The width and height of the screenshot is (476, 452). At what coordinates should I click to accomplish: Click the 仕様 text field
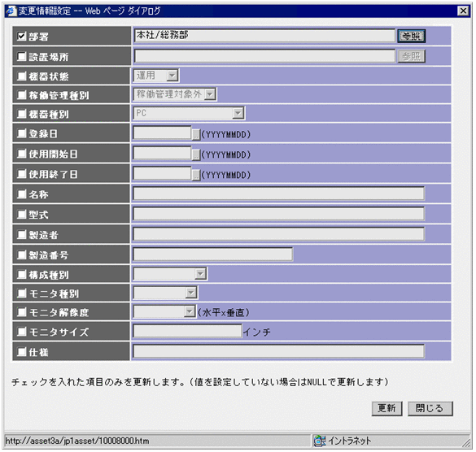(278, 351)
